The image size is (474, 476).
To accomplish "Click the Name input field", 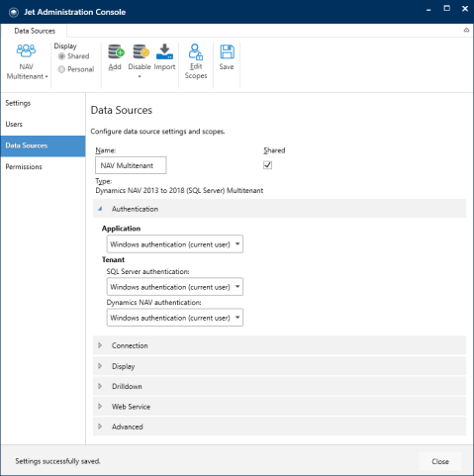I will (x=131, y=165).
